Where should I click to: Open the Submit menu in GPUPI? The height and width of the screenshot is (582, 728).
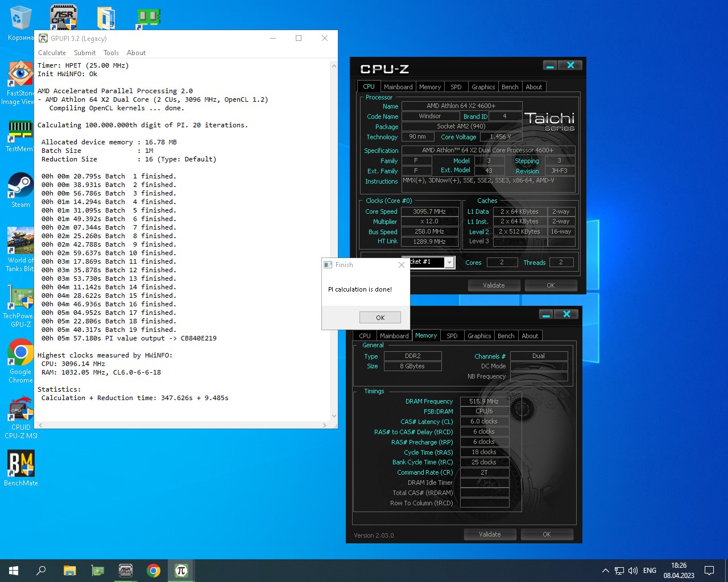(85, 53)
